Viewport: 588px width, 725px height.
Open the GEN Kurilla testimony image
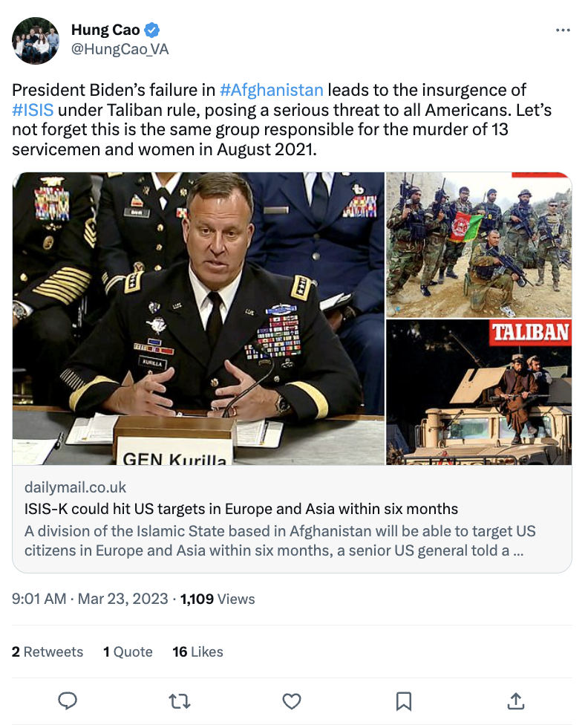[x=198, y=319]
